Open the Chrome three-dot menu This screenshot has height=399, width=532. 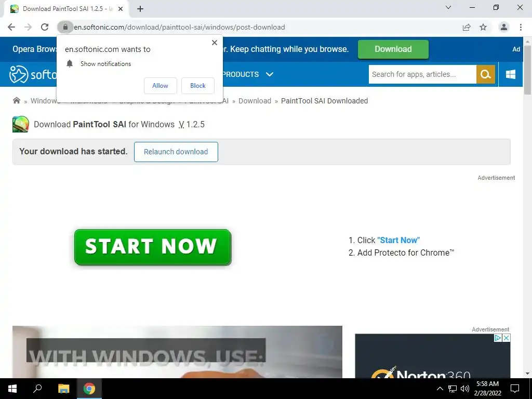(521, 27)
